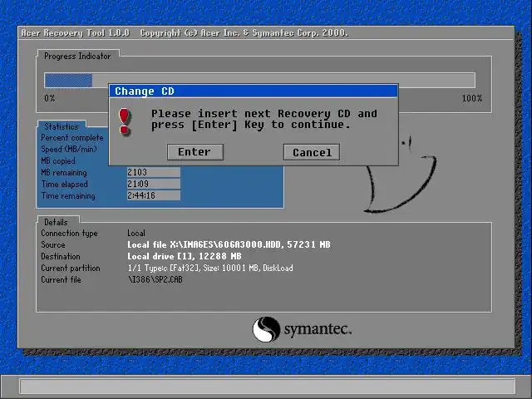Click the Time elapsed value 21:09

pyautogui.click(x=153, y=184)
